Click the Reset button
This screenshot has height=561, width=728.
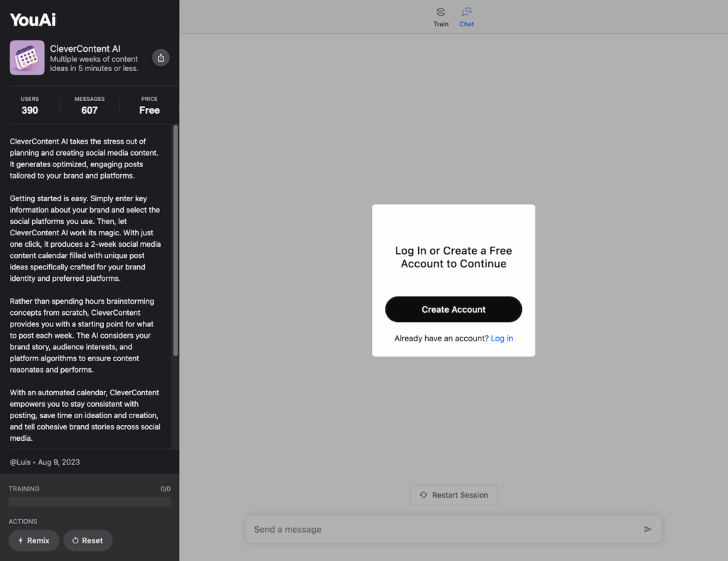pos(88,540)
